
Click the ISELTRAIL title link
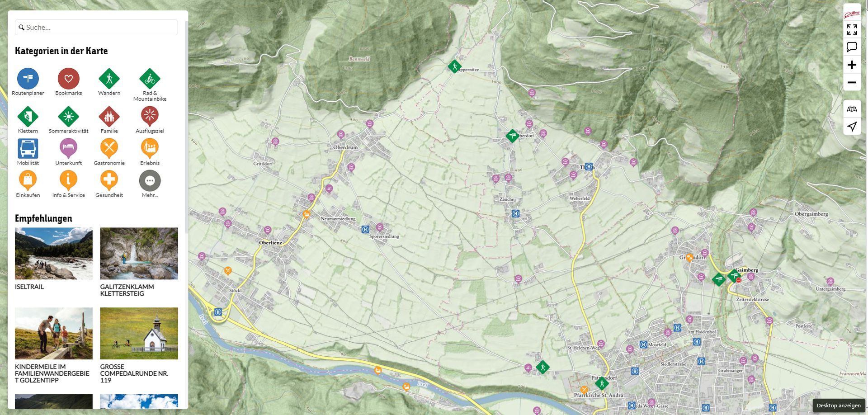pyautogui.click(x=29, y=287)
